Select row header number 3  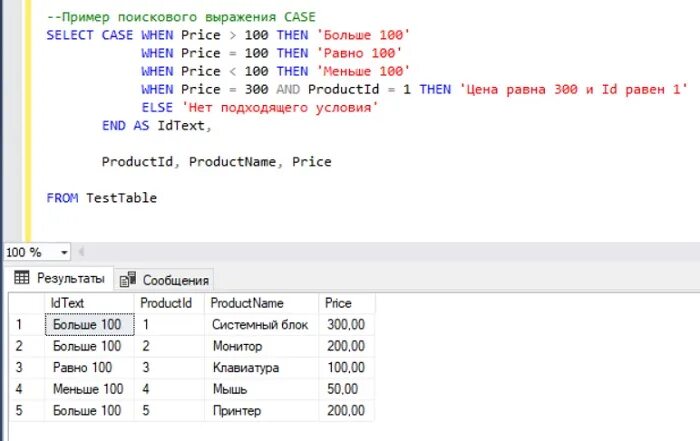click(27, 367)
